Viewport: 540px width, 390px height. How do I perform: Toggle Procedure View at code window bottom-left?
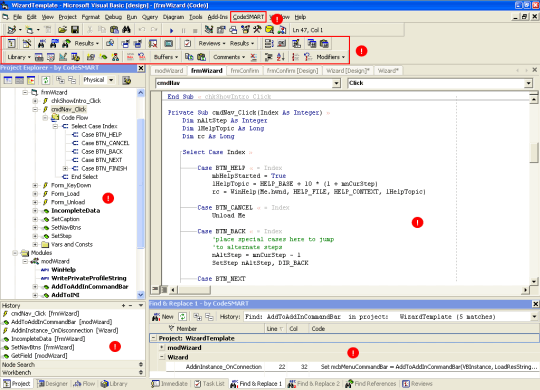(156, 289)
